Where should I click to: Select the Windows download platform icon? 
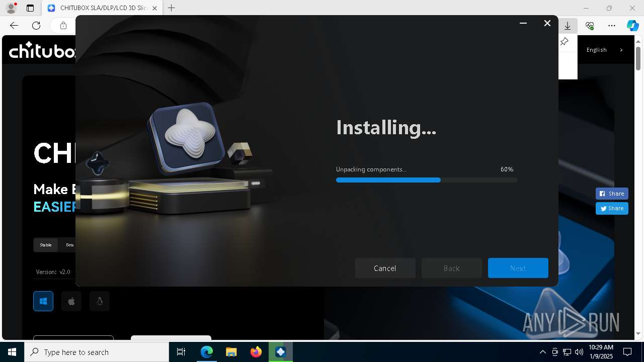pos(43,301)
